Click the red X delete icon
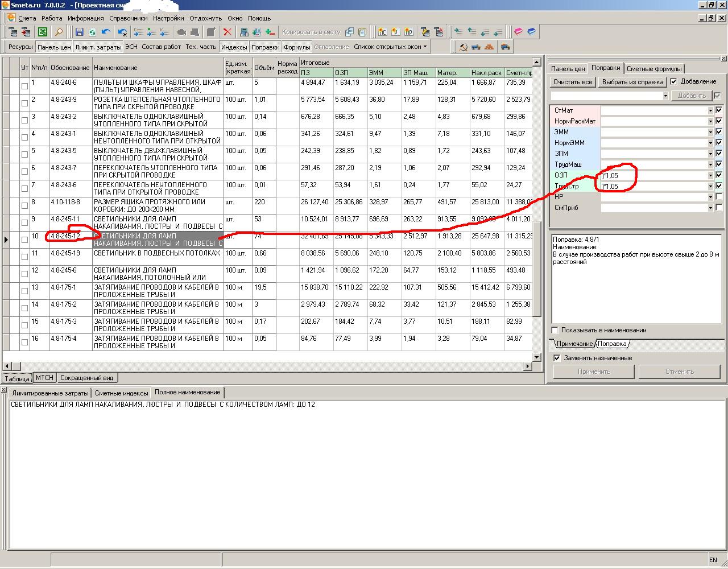 click(227, 32)
